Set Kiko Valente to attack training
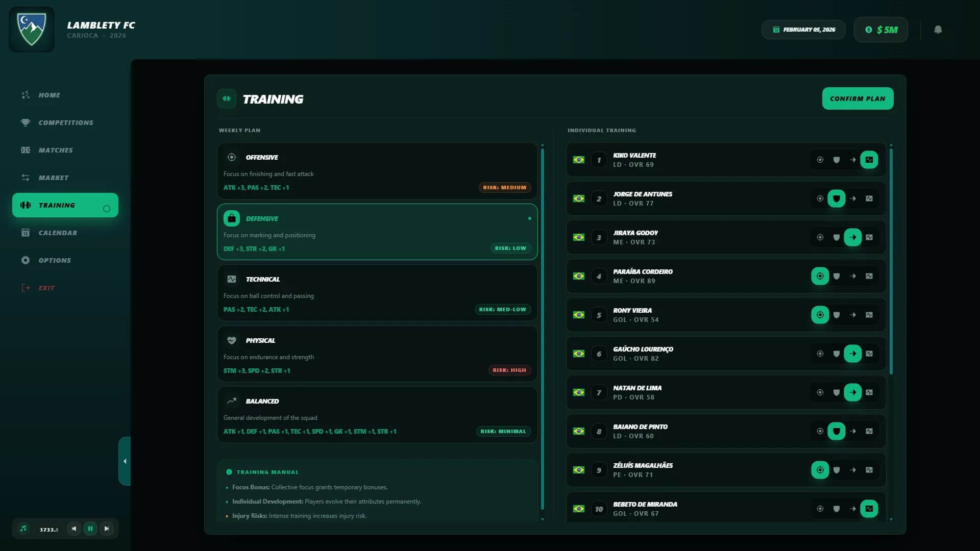Screen dimensions: 980x551 click(x=820, y=160)
